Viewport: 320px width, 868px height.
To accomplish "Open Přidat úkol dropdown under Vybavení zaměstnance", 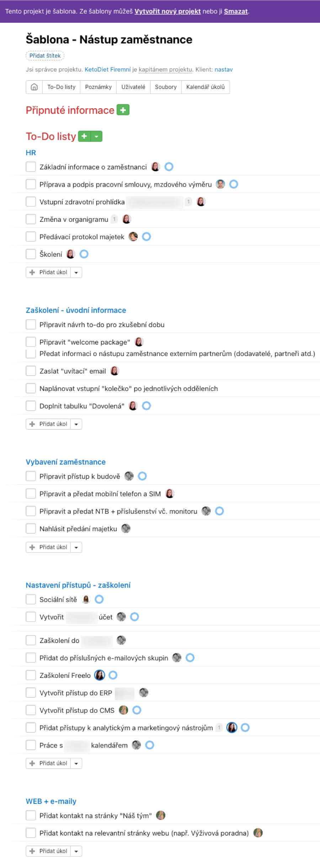I will [76, 547].
